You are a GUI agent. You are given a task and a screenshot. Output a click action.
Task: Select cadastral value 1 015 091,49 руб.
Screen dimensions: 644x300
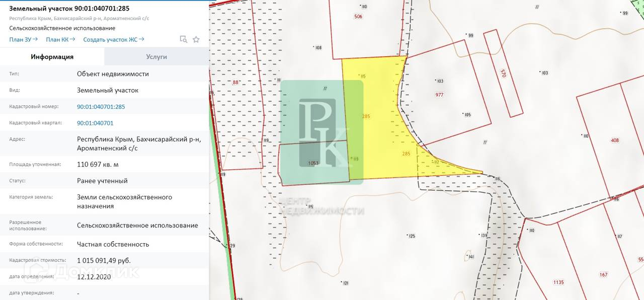(x=104, y=261)
